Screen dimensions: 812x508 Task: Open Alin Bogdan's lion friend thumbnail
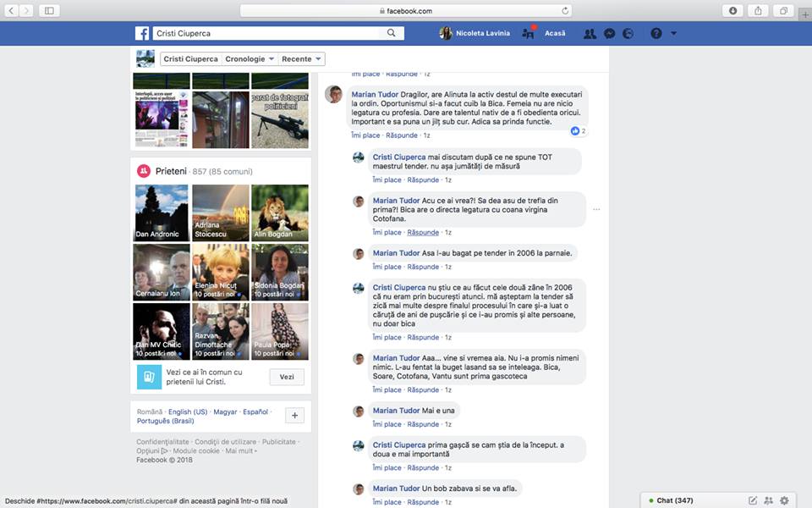pyautogui.click(x=280, y=213)
